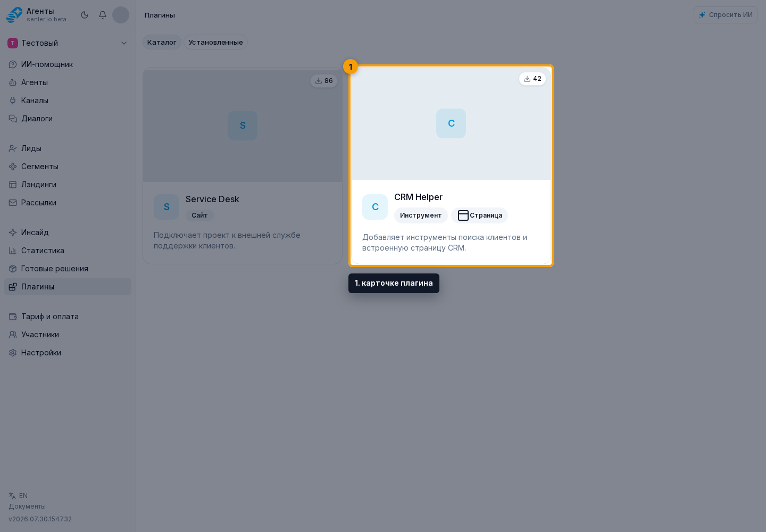Click the CRM Helper description text
The image size is (766, 532).
tap(445, 243)
